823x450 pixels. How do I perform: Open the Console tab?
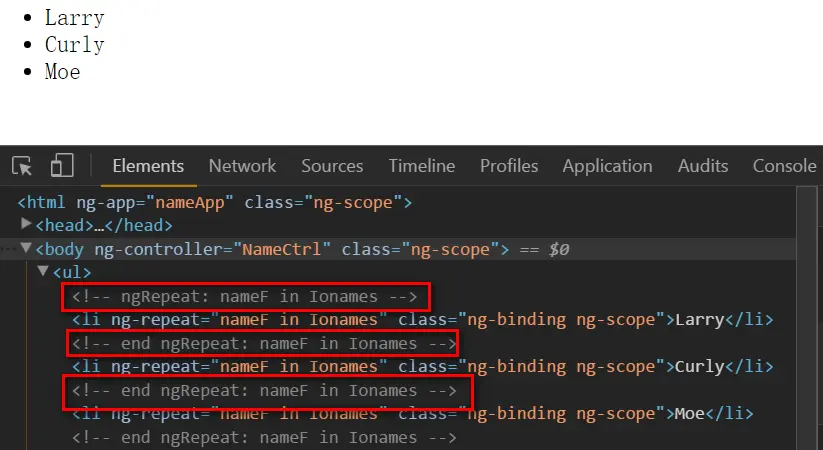784,166
